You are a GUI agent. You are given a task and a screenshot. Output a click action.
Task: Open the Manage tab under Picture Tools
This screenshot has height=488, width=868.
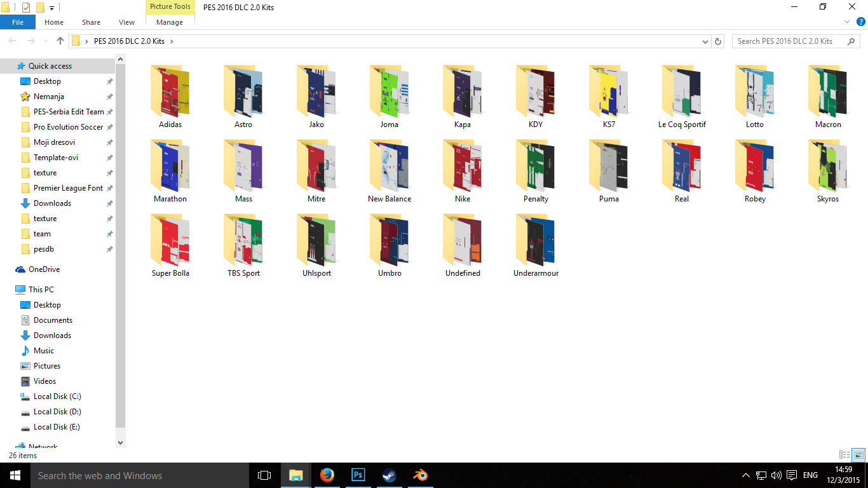170,22
